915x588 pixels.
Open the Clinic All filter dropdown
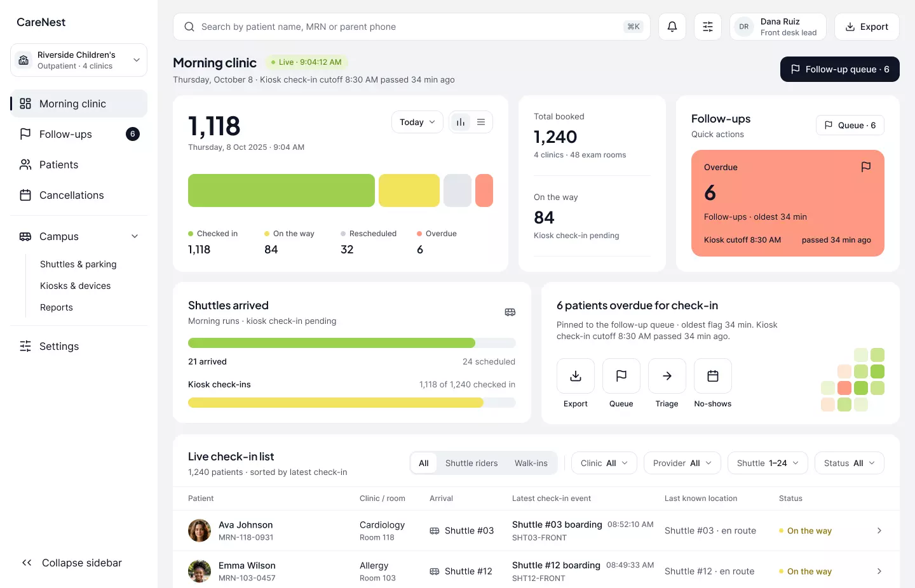pos(604,463)
